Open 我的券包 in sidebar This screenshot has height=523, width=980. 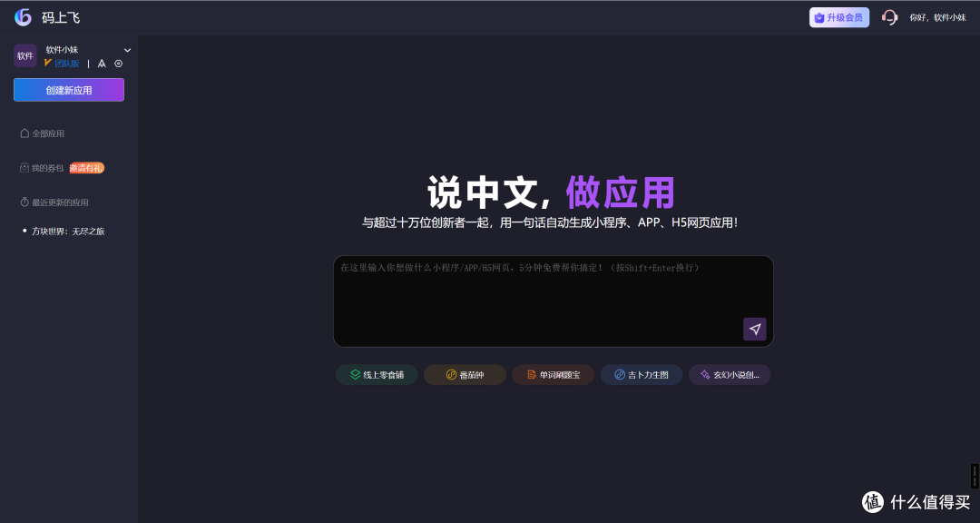click(42, 168)
